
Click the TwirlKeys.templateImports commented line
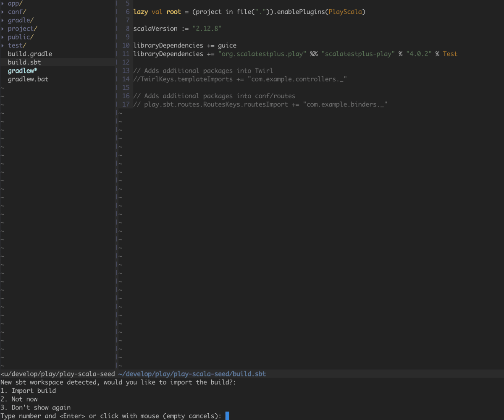pos(240,79)
